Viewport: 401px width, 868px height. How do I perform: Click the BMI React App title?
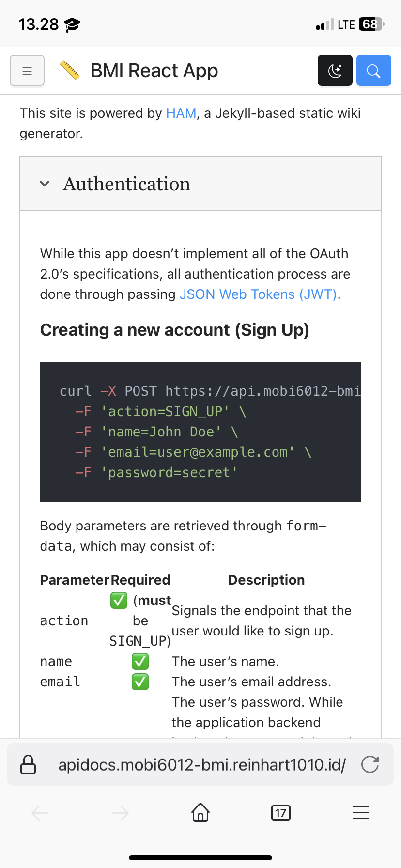[x=154, y=71]
